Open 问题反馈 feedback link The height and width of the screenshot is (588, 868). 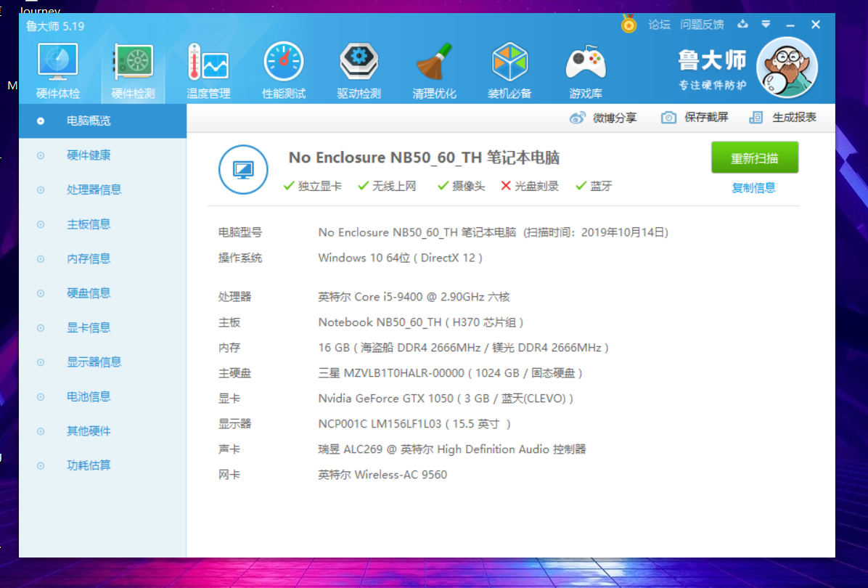point(701,25)
